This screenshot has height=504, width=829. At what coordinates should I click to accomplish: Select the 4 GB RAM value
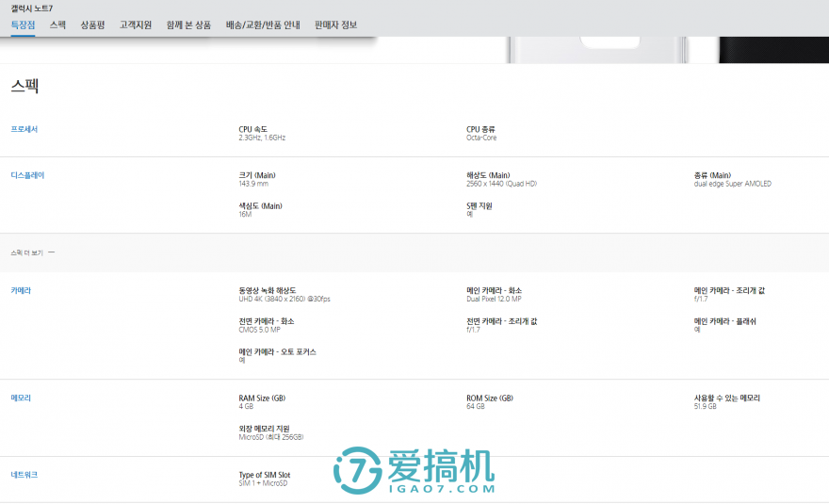[x=246, y=406]
